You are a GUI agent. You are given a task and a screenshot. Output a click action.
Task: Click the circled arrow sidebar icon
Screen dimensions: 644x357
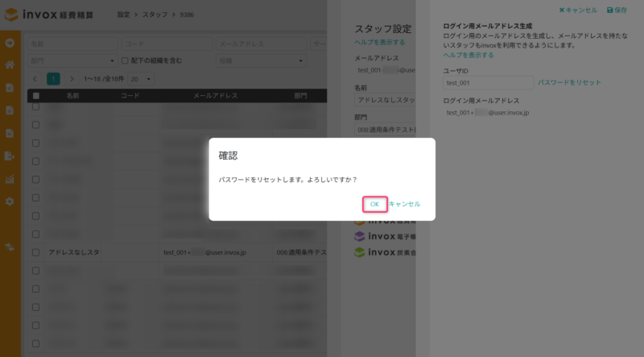pyautogui.click(x=10, y=43)
